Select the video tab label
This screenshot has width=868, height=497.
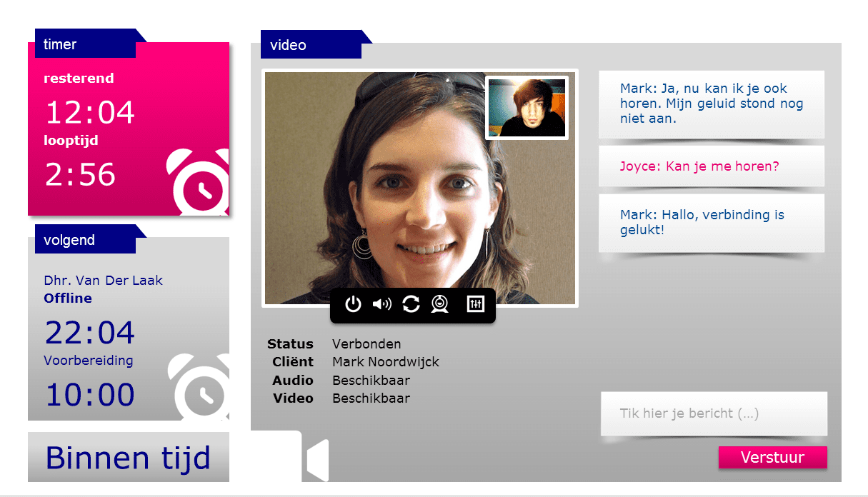point(289,45)
